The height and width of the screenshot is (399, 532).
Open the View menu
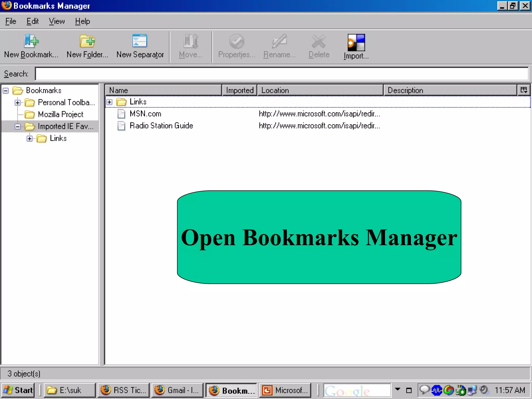[x=57, y=21]
